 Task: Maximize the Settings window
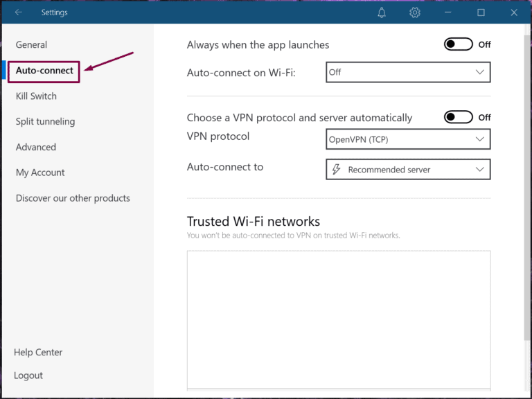[x=481, y=12]
